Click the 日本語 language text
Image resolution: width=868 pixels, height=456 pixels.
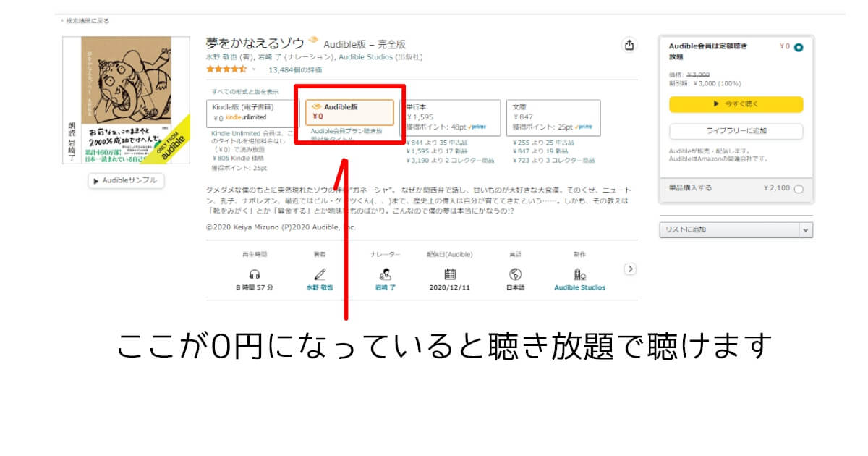tap(516, 287)
